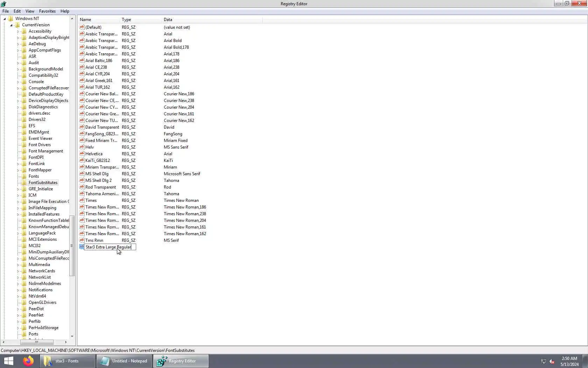
Task: Select the Font Management key
Action: tap(46, 151)
